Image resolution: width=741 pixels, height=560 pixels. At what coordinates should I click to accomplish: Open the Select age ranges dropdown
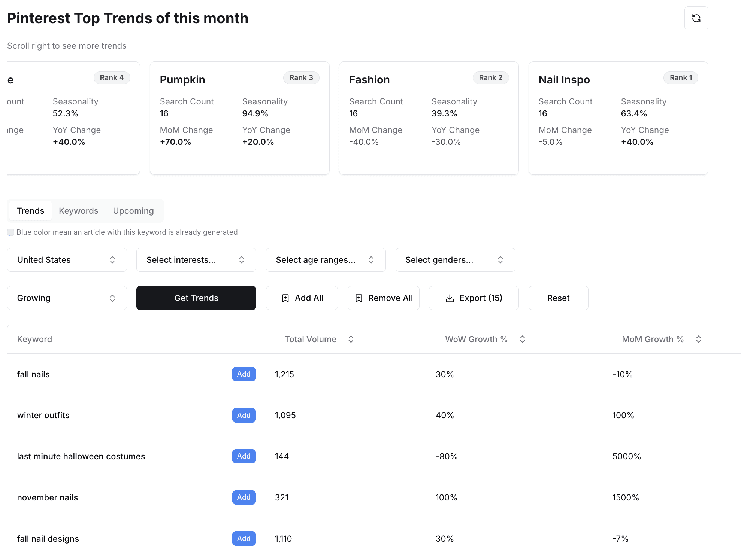point(326,260)
